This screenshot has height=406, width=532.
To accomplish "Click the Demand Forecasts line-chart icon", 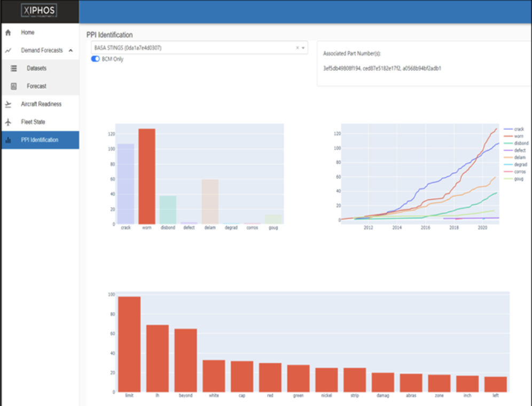I will click(x=7, y=50).
